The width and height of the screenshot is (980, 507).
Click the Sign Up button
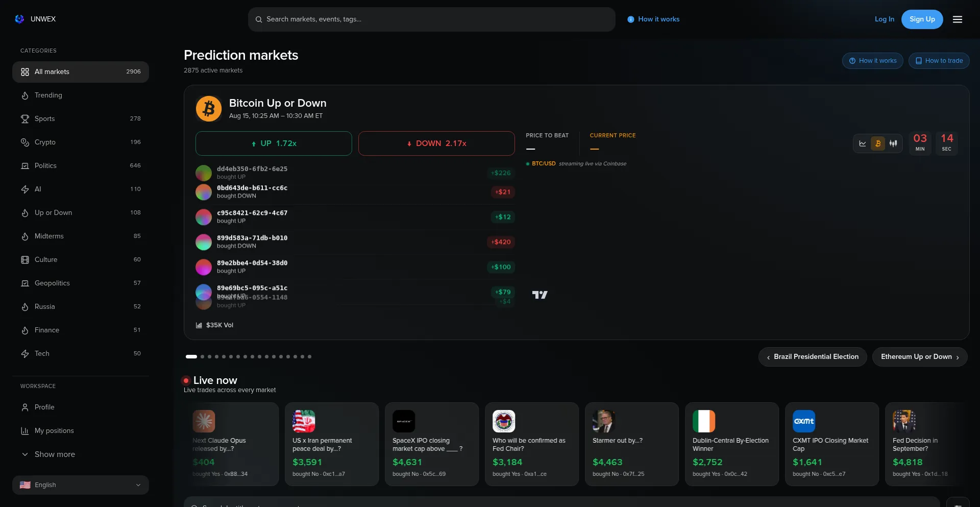tap(922, 19)
